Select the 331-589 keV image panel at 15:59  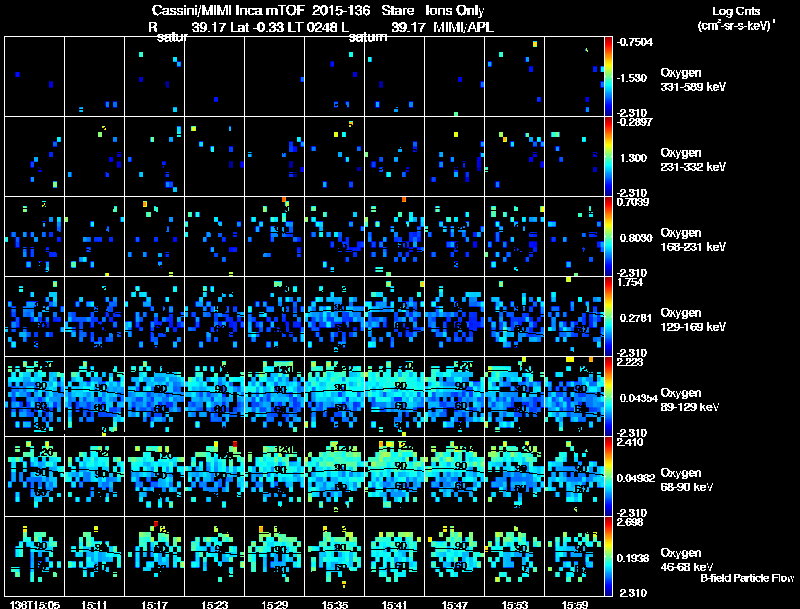574,77
